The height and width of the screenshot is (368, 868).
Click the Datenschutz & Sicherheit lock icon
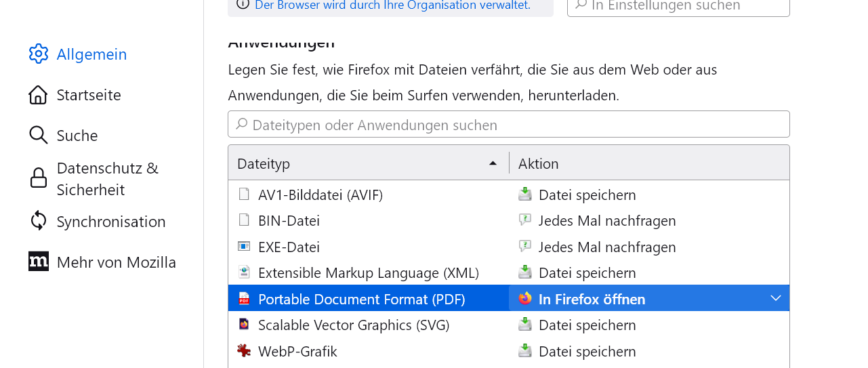tap(39, 178)
